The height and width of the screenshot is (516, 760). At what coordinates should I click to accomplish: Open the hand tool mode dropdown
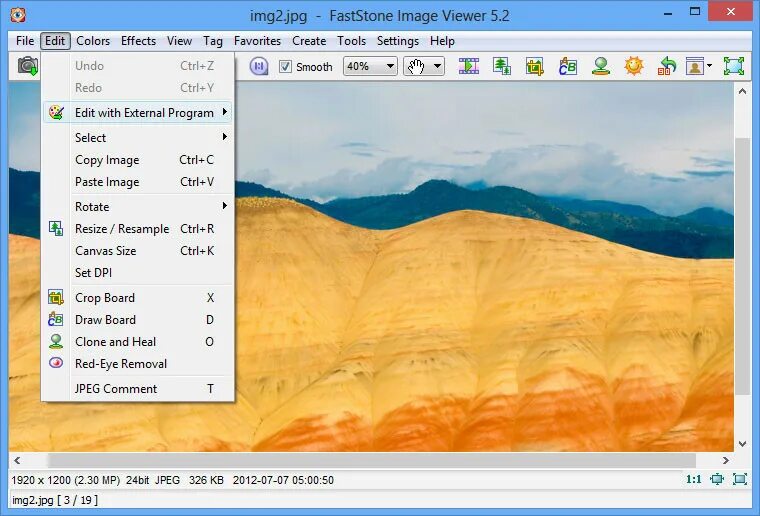(x=437, y=66)
